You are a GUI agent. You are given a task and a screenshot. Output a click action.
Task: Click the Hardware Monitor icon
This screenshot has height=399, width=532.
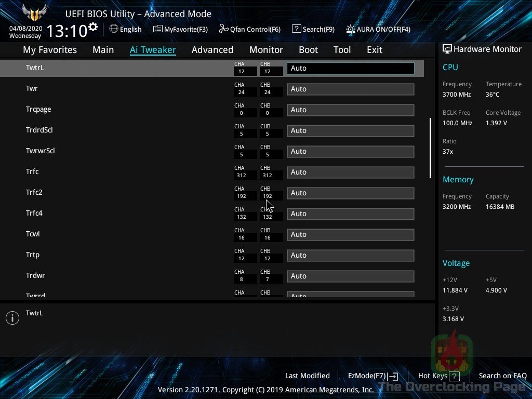(447, 49)
